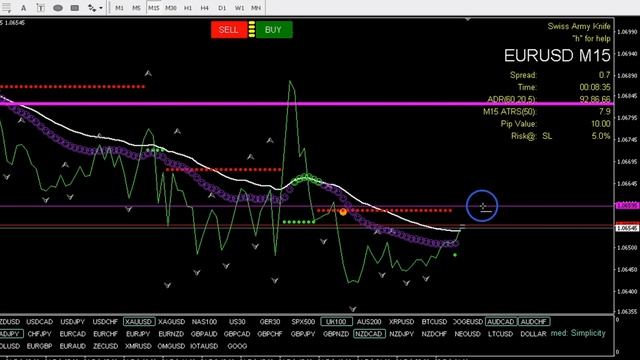Open the GBPAUD symbol
The height and width of the screenshot is (360, 640).
[204, 334]
